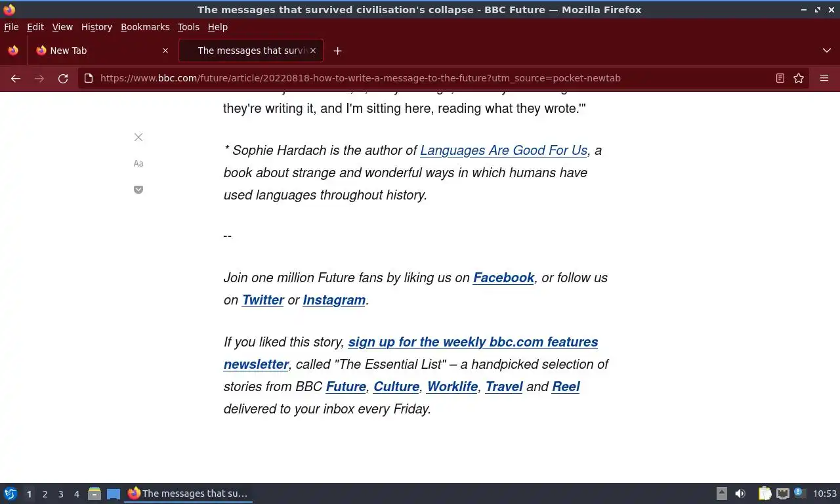
Task: Open the View menu
Action: (62, 27)
